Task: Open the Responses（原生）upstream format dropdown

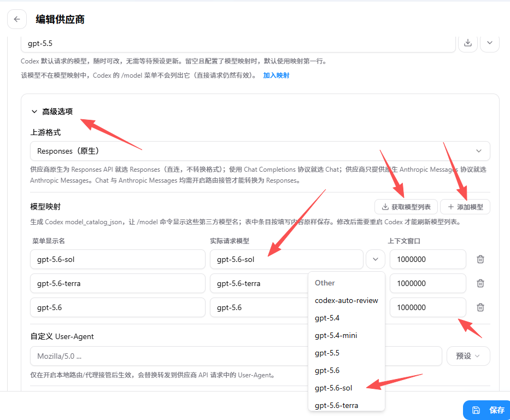Action: point(260,151)
